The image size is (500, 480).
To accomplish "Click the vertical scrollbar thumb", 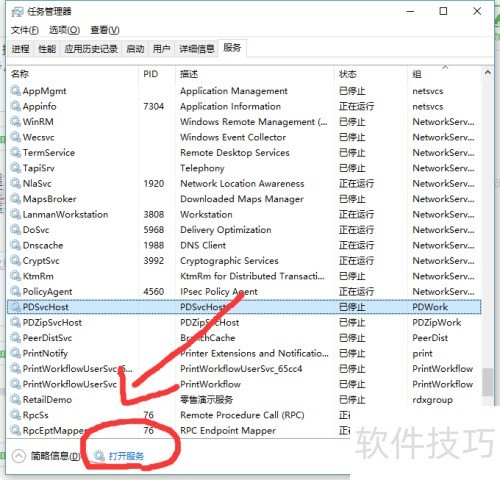I will (x=488, y=382).
